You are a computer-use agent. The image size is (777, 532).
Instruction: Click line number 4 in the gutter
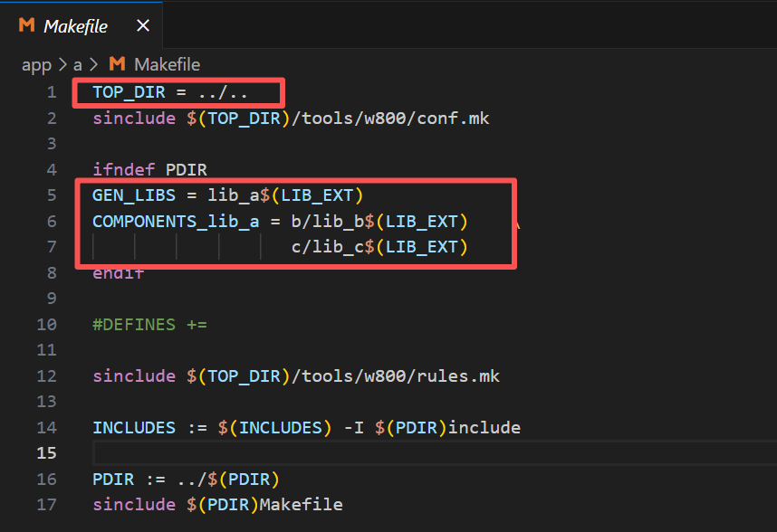click(x=52, y=169)
